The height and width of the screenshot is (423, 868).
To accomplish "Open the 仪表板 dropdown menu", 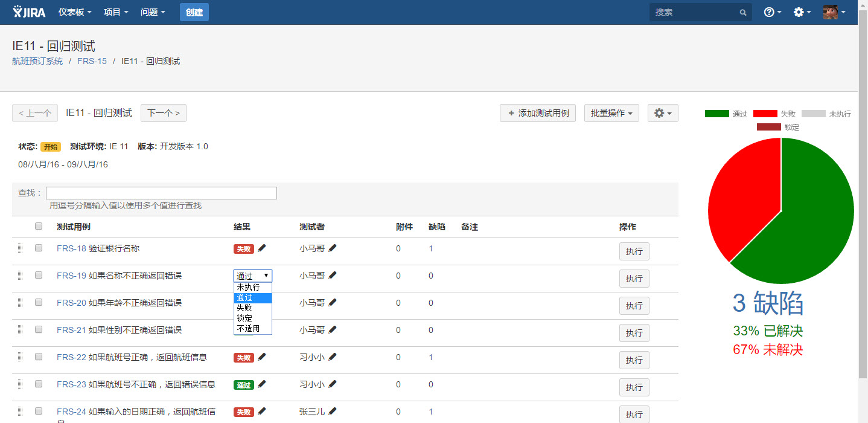I will [x=75, y=12].
